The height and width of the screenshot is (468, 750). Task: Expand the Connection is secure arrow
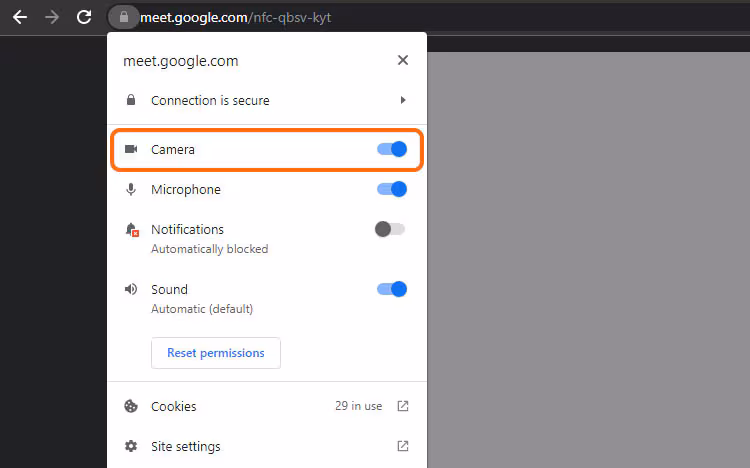[x=403, y=100]
